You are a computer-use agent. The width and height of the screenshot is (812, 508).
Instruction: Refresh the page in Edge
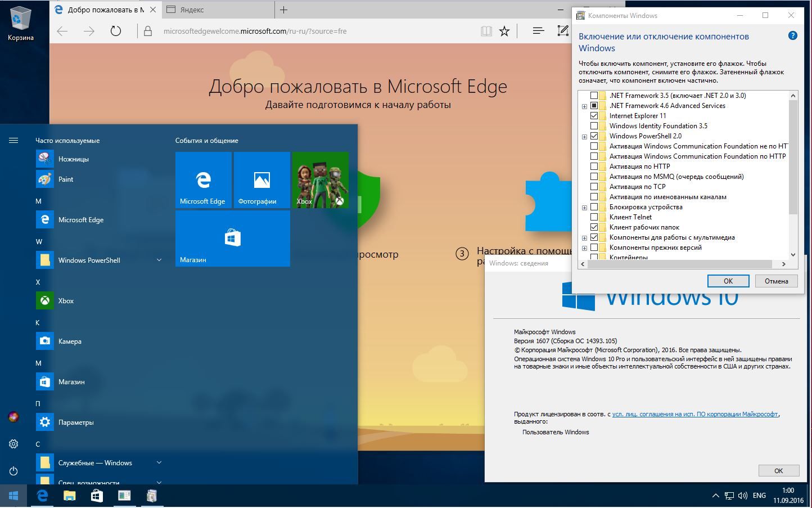coord(116,32)
